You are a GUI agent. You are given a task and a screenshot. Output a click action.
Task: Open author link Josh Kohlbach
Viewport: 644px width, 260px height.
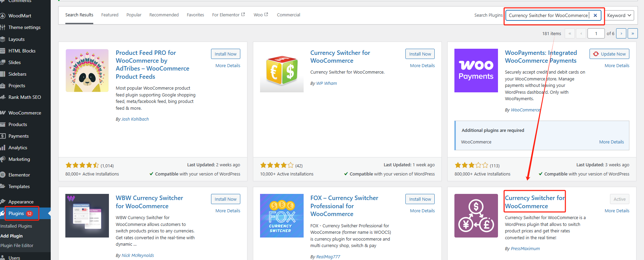pyautogui.click(x=135, y=119)
